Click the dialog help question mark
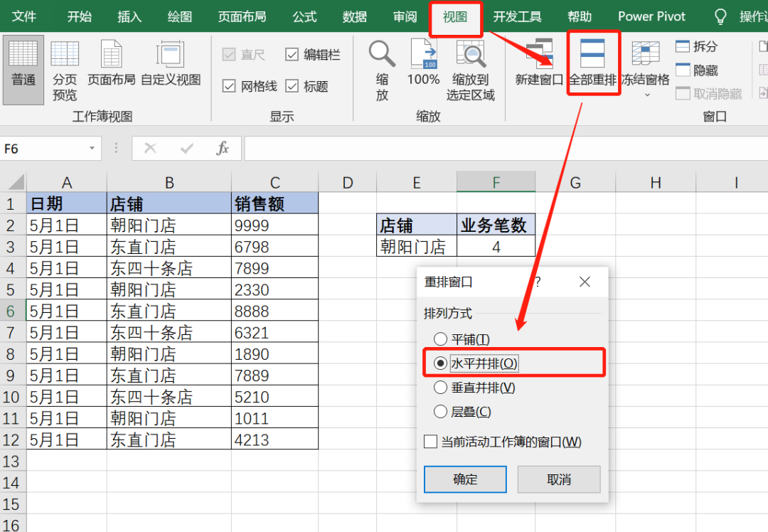Viewport: 768px width, 532px height. (x=538, y=282)
